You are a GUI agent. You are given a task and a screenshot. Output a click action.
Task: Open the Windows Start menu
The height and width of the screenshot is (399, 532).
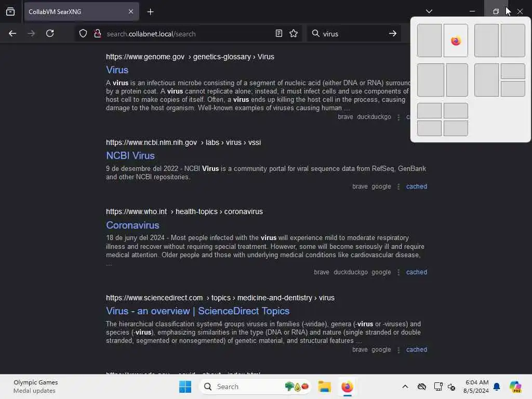tap(185, 387)
